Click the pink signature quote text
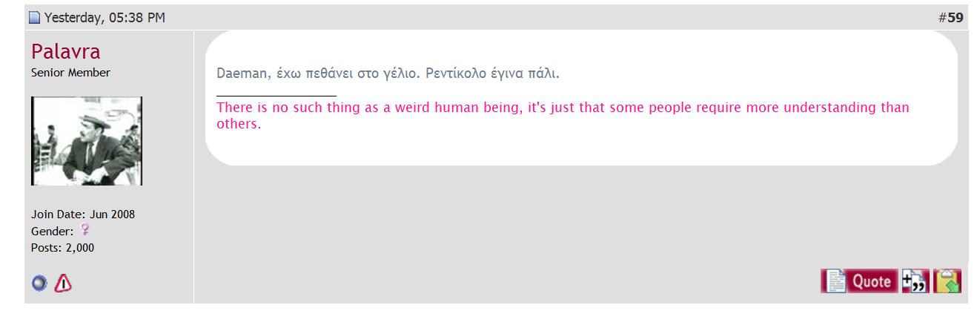 563,115
